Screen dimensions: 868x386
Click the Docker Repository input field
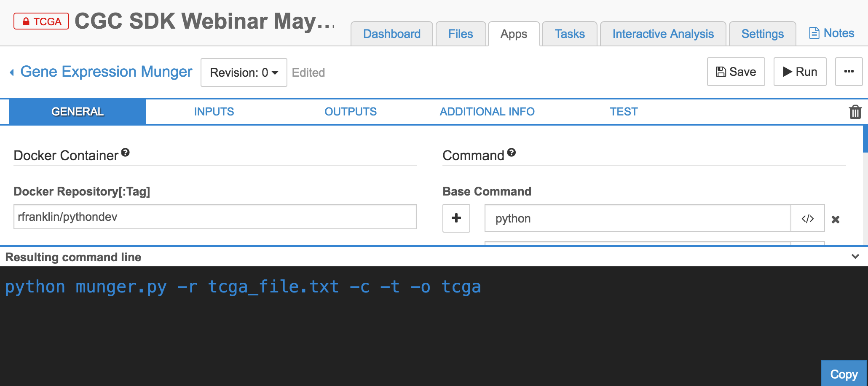215,217
